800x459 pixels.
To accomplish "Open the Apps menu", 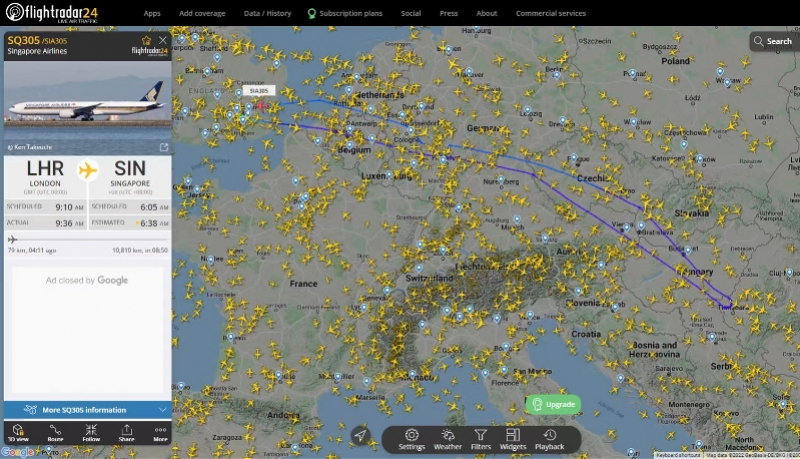I will pyautogui.click(x=152, y=13).
